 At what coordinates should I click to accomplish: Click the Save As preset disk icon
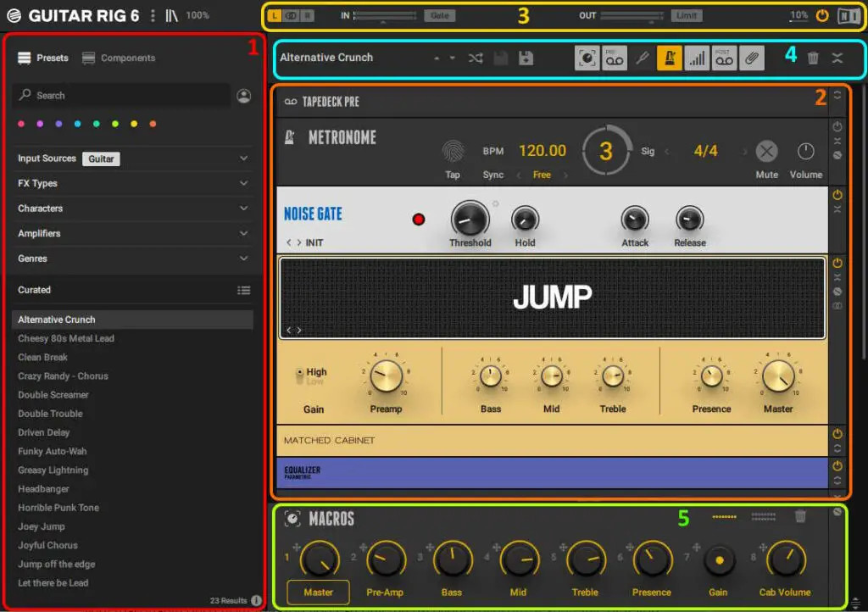pyautogui.click(x=526, y=58)
